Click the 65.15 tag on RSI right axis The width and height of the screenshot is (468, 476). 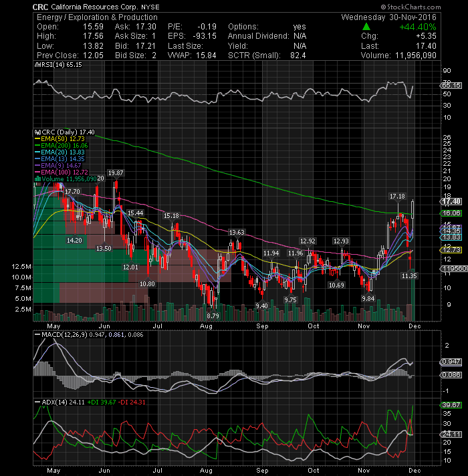tap(451, 86)
